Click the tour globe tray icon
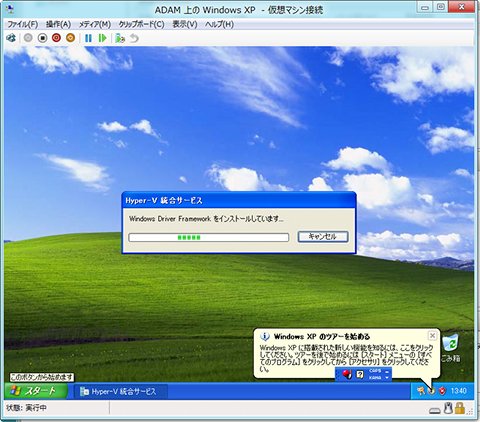480x422 pixels. point(432,391)
